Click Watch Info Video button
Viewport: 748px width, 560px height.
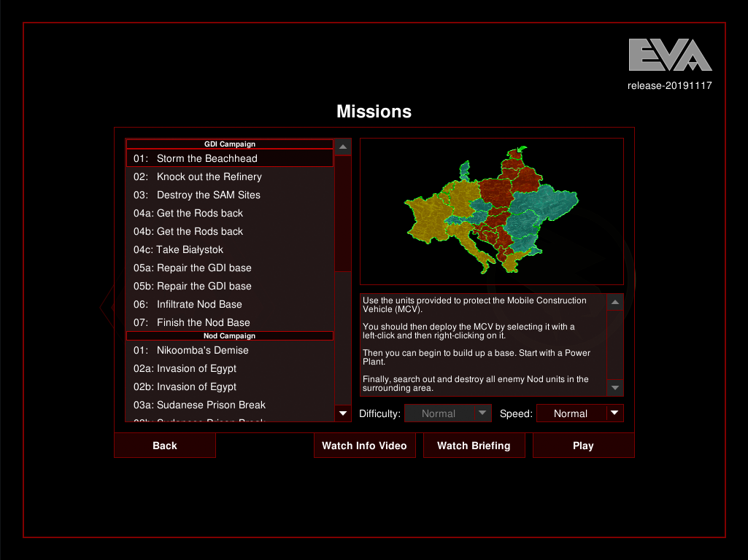[x=364, y=446]
